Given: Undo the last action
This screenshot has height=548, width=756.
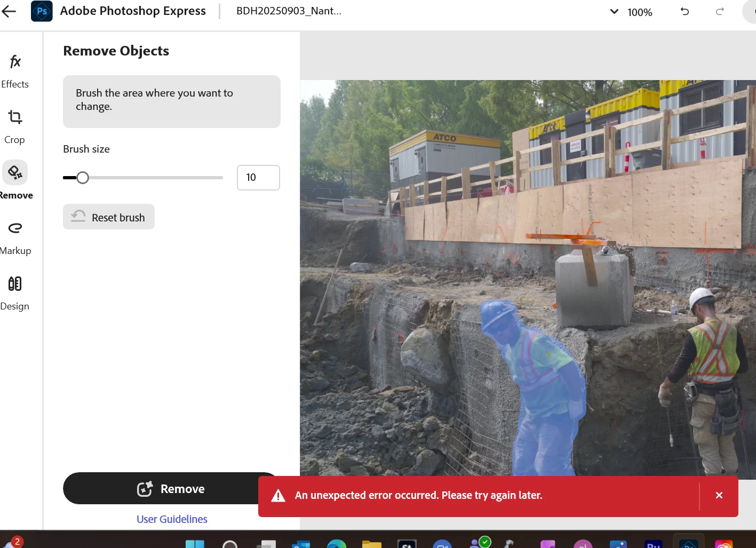Looking at the screenshot, I should click(x=685, y=11).
